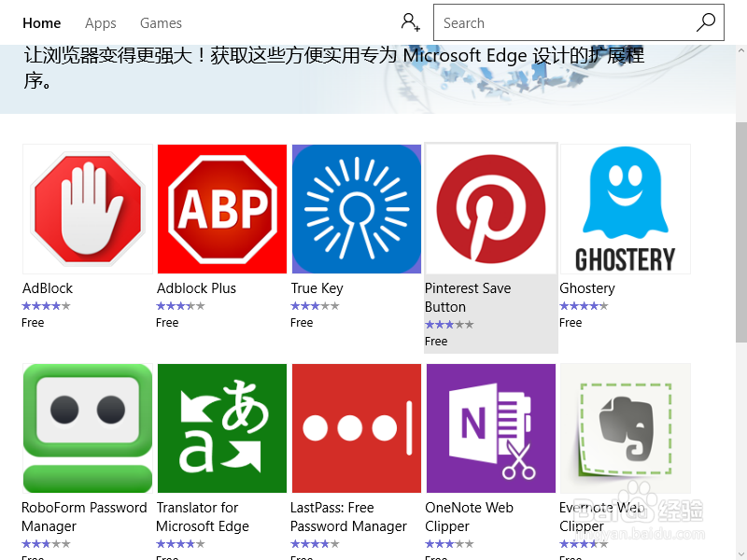Click the True Key title text
The image size is (747, 560).
pyautogui.click(x=317, y=288)
